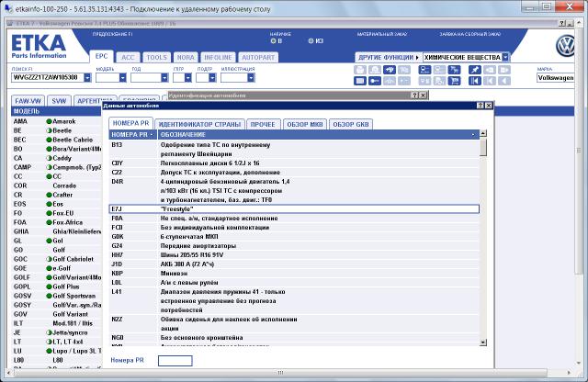Image resolution: width=588 pixels, height=382 pixels.
Task: Select the SVW market tab
Action: click(59, 101)
